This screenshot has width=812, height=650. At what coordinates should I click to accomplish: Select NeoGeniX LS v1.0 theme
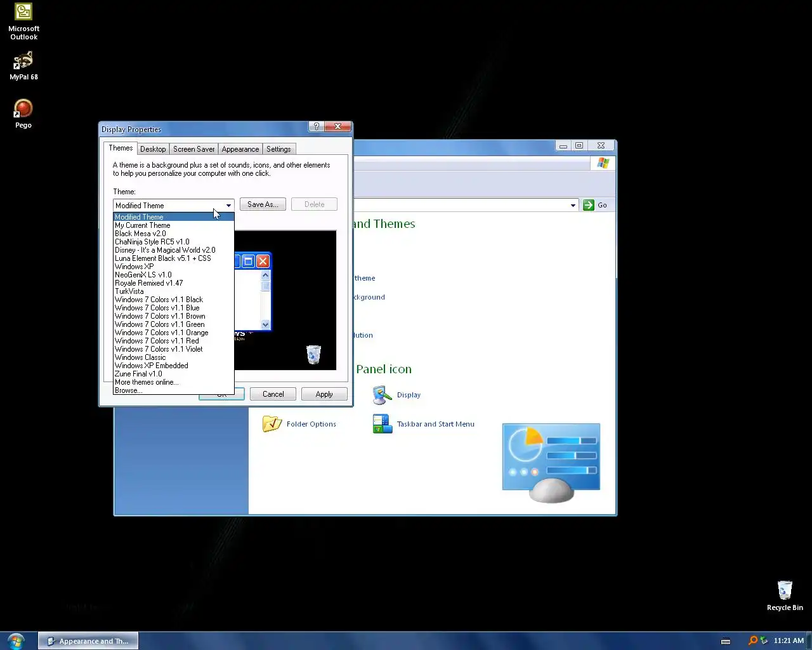click(x=174, y=275)
